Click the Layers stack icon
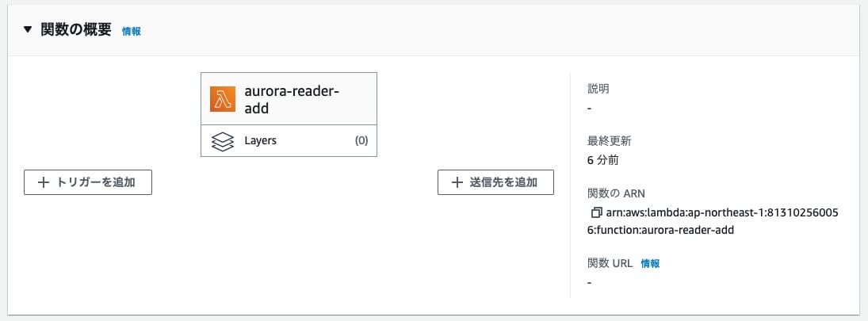The width and height of the screenshot is (868, 321). click(x=224, y=141)
